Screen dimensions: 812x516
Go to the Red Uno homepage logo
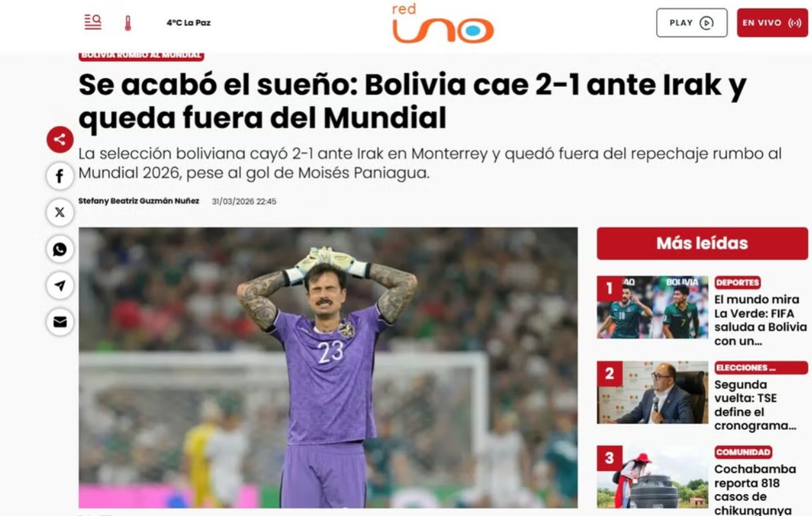[x=442, y=24]
